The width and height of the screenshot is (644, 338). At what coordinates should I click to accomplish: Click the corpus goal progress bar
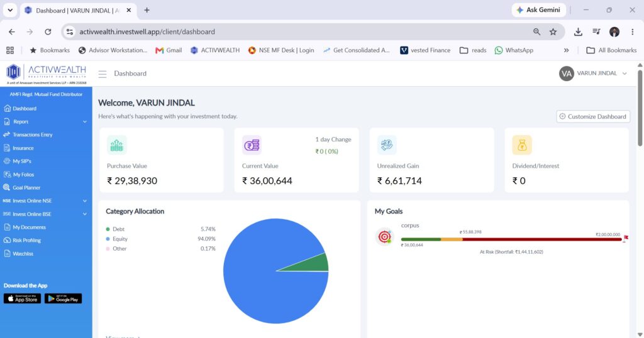[x=511, y=239]
